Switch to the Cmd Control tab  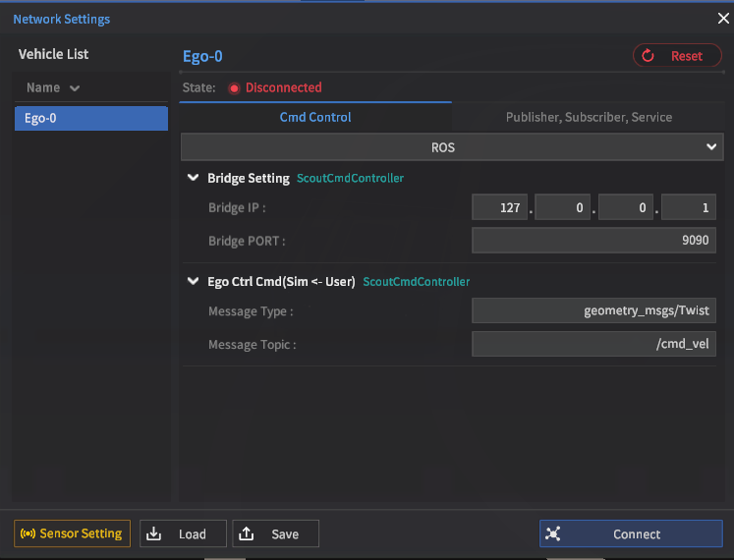click(x=315, y=117)
